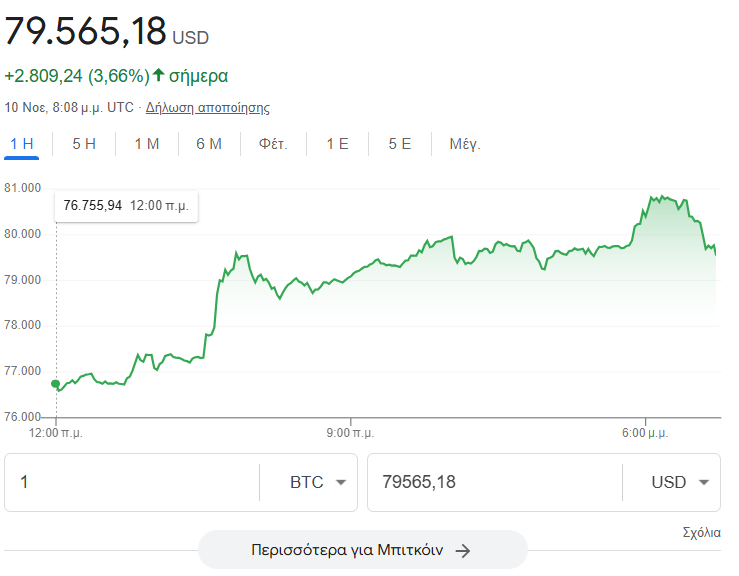This screenshot has height=576, width=739.
Task: Click the green up arrow beside σήμερα
Action: coord(159,75)
